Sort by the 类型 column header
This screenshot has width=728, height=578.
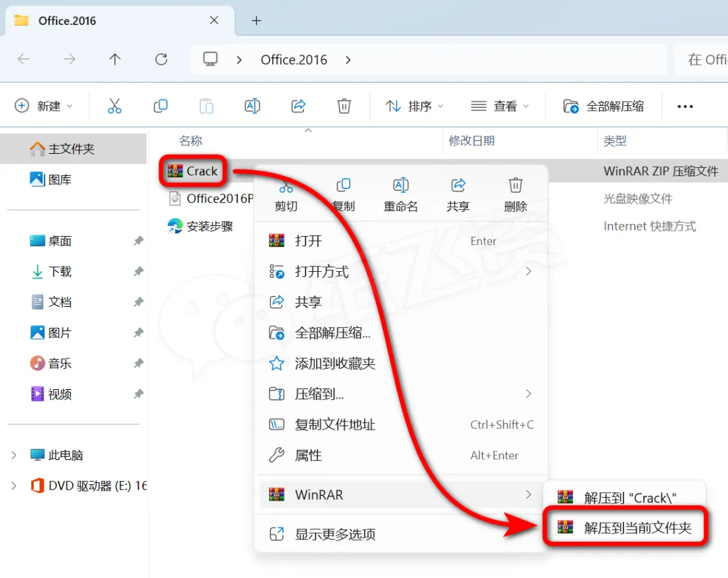[615, 140]
